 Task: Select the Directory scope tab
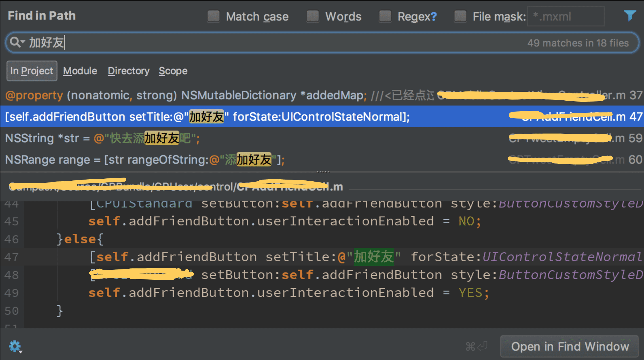[x=129, y=71]
